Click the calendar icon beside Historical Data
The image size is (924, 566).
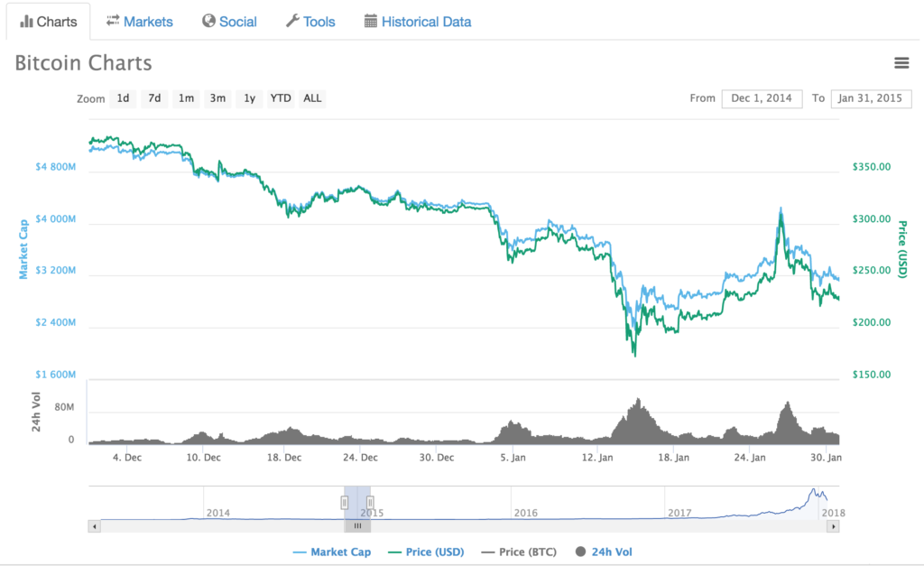click(370, 22)
